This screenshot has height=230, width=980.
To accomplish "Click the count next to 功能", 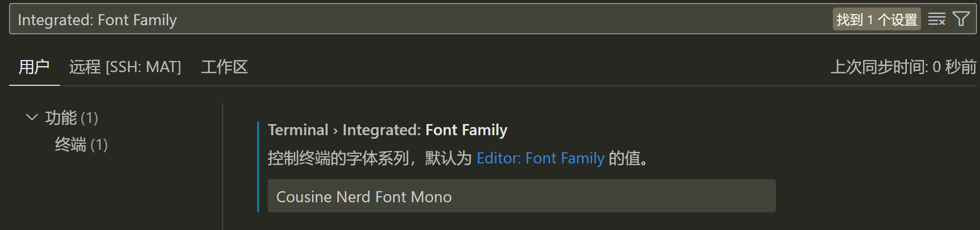I will pyautogui.click(x=89, y=118).
